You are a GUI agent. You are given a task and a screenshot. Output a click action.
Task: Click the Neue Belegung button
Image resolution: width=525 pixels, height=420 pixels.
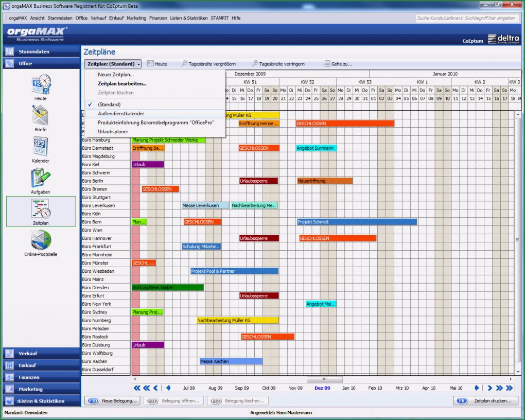click(x=112, y=400)
